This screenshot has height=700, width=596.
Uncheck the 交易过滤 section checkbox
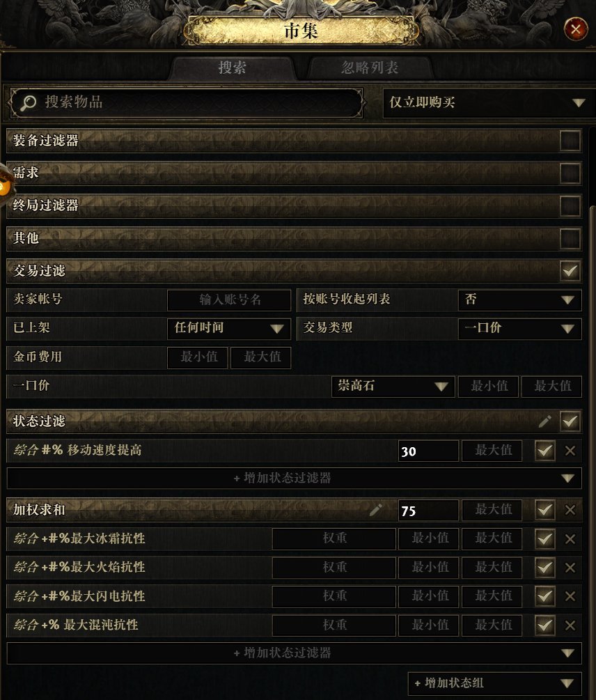(x=570, y=270)
